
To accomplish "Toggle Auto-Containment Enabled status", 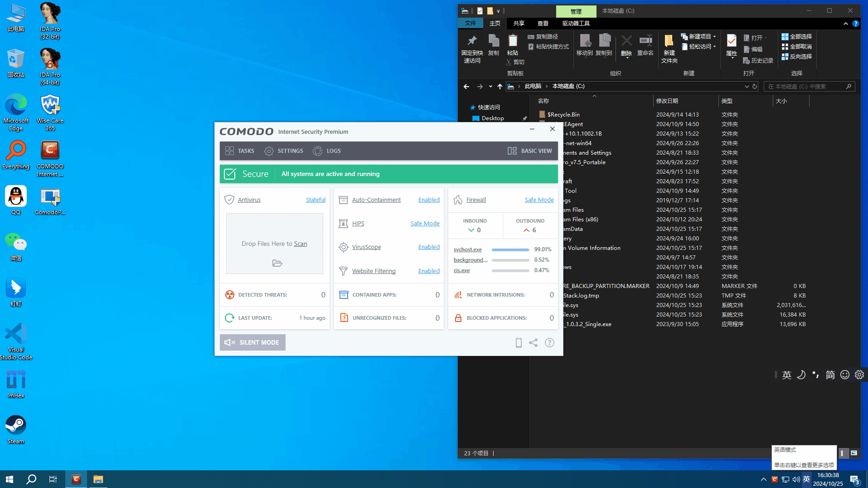I will (x=428, y=200).
